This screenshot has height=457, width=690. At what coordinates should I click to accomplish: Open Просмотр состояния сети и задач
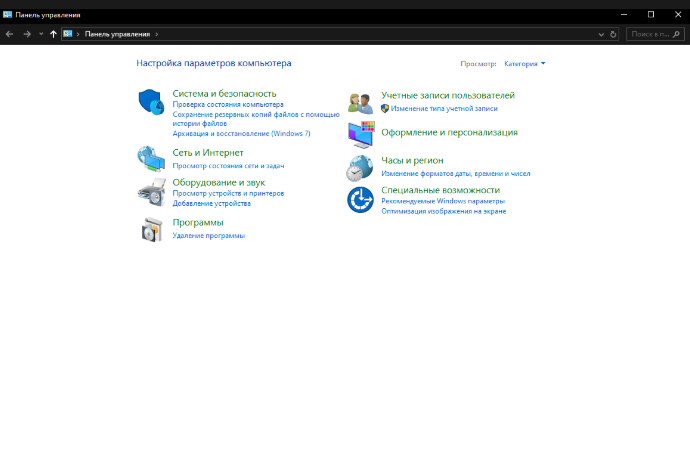(x=228, y=166)
